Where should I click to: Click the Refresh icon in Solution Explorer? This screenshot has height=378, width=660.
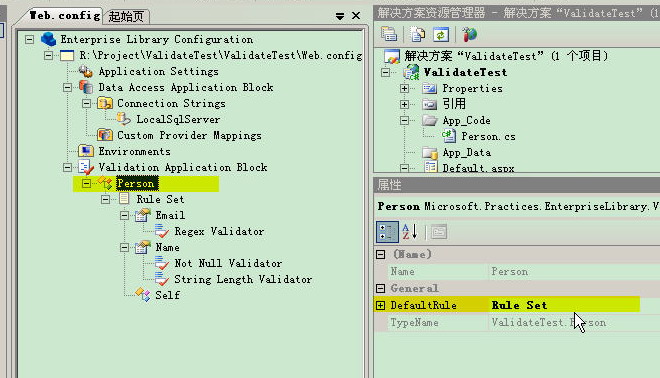coord(441,34)
